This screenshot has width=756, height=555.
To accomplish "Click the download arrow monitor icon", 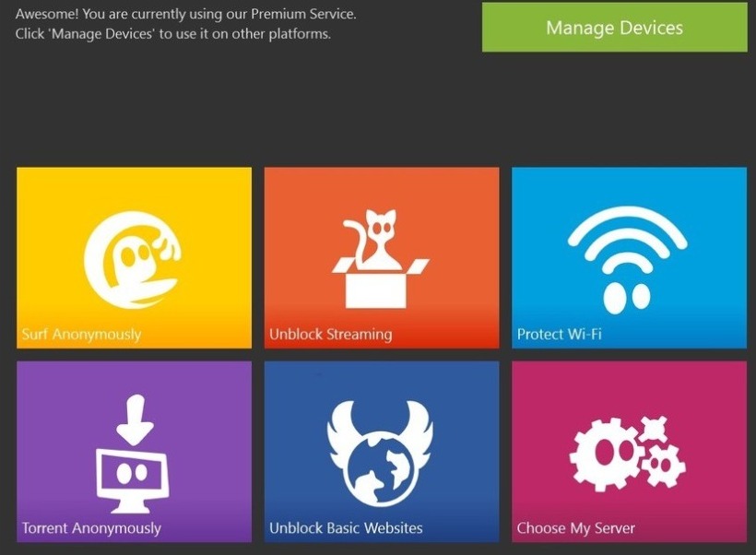I will coord(134,454).
